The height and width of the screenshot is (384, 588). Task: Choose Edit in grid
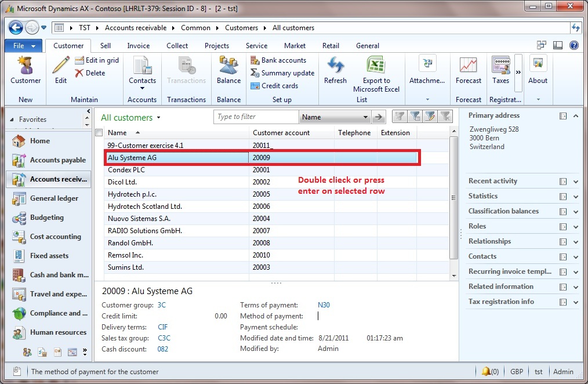[x=97, y=60]
